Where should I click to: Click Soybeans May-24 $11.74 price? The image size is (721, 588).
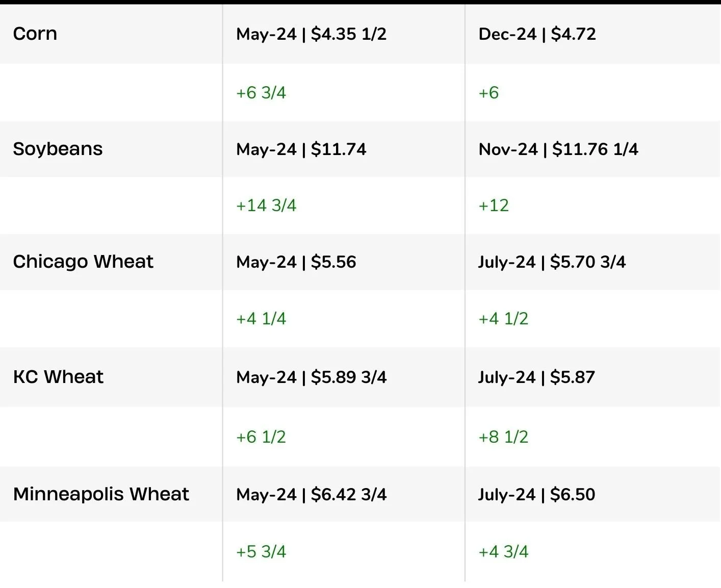(301, 149)
